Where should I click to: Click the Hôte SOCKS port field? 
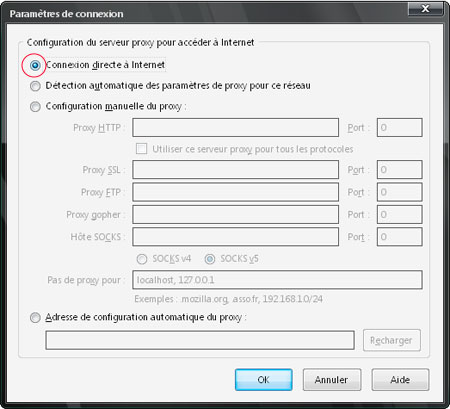tap(399, 237)
